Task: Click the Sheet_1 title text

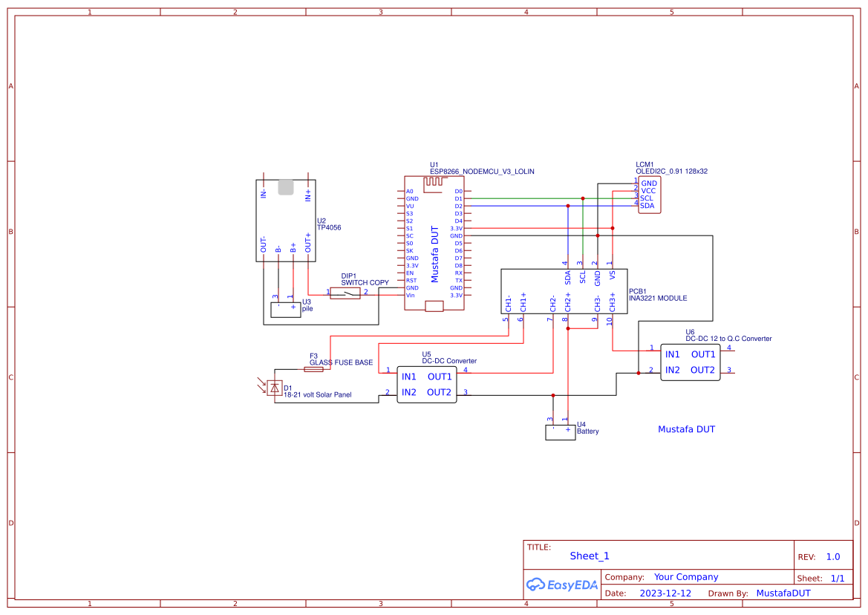Action: (589, 556)
